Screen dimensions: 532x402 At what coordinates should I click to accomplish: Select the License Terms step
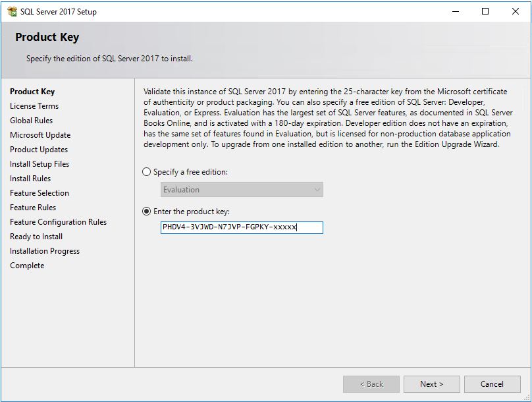click(x=34, y=106)
